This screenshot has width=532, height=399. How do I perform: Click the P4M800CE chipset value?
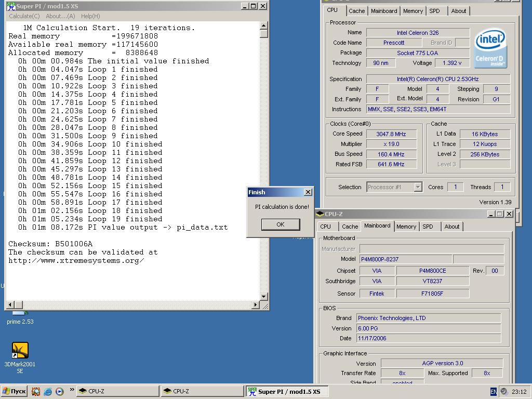pyautogui.click(x=433, y=271)
